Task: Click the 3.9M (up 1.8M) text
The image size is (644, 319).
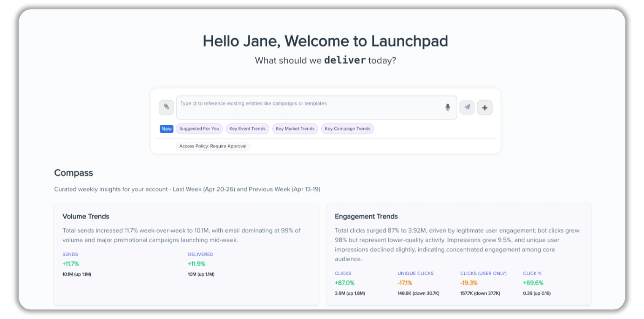Action: coord(350,293)
